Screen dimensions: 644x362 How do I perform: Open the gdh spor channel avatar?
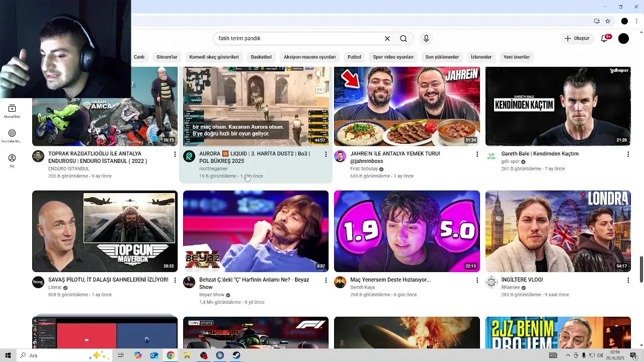[492, 156]
